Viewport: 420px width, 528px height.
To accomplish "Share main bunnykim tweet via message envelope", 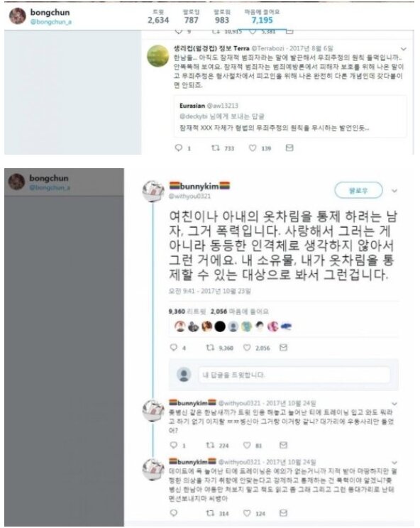I will 284,348.
